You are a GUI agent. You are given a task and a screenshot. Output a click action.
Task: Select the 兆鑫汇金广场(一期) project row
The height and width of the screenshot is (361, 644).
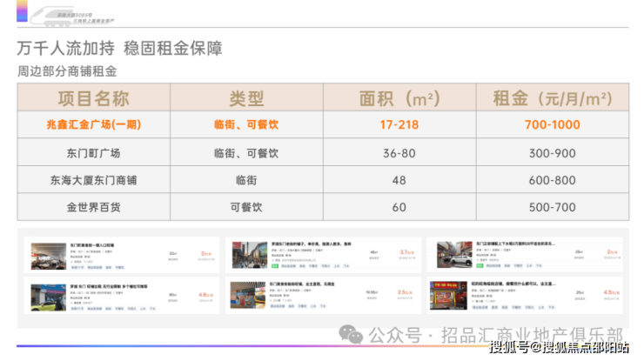point(93,125)
